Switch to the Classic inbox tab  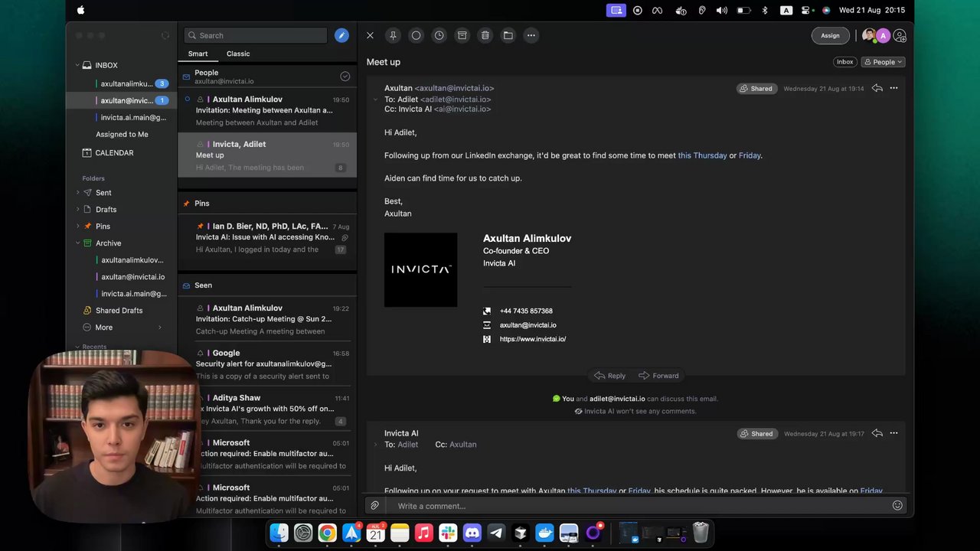(238, 54)
